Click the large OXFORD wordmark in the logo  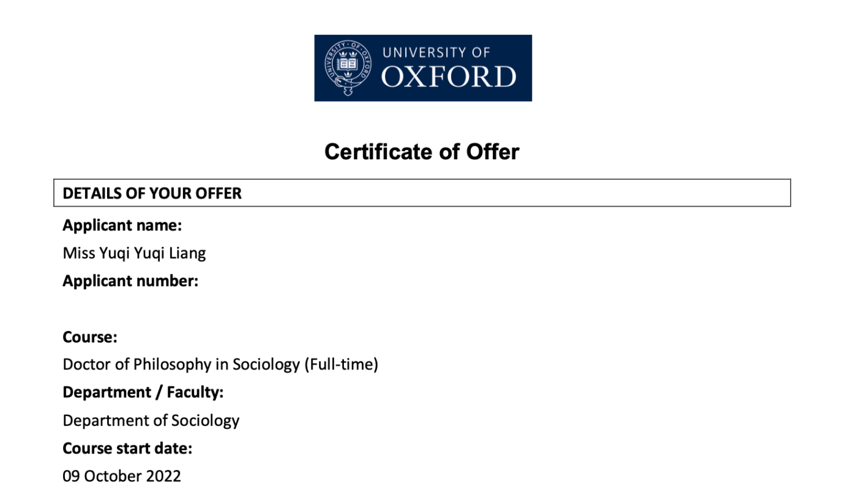point(449,78)
